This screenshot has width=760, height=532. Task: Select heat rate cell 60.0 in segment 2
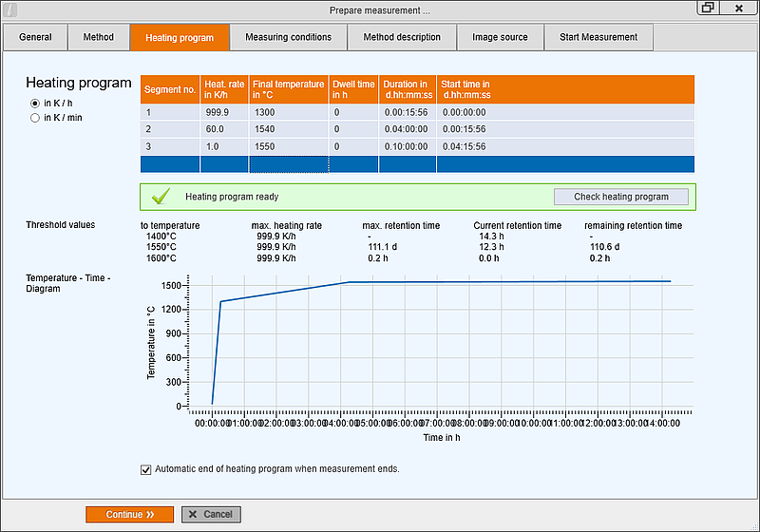[x=224, y=129]
